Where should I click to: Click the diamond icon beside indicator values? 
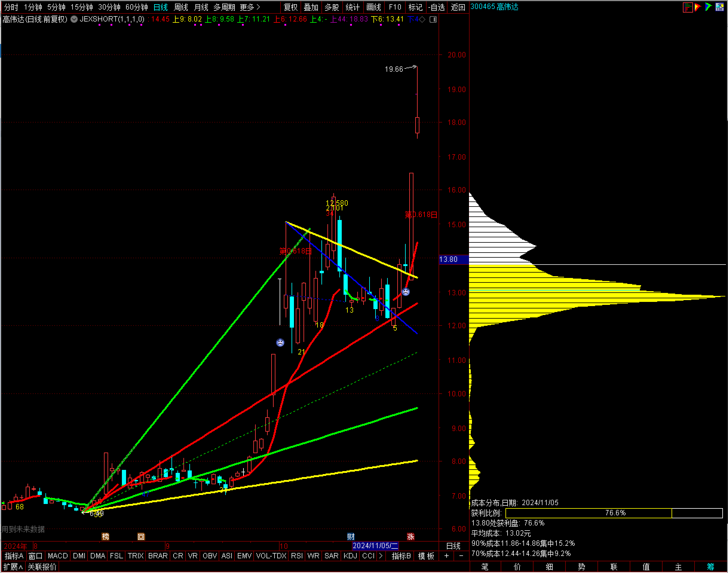(x=422, y=19)
